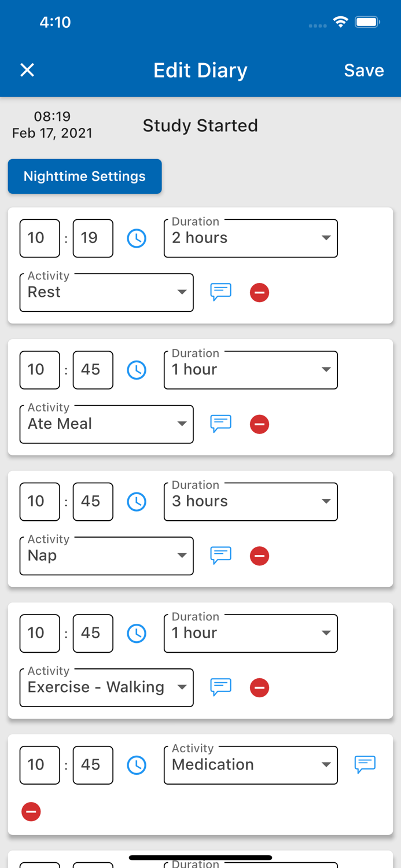Save the diary changes
The image size is (401, 868).
tap(363, 70)
